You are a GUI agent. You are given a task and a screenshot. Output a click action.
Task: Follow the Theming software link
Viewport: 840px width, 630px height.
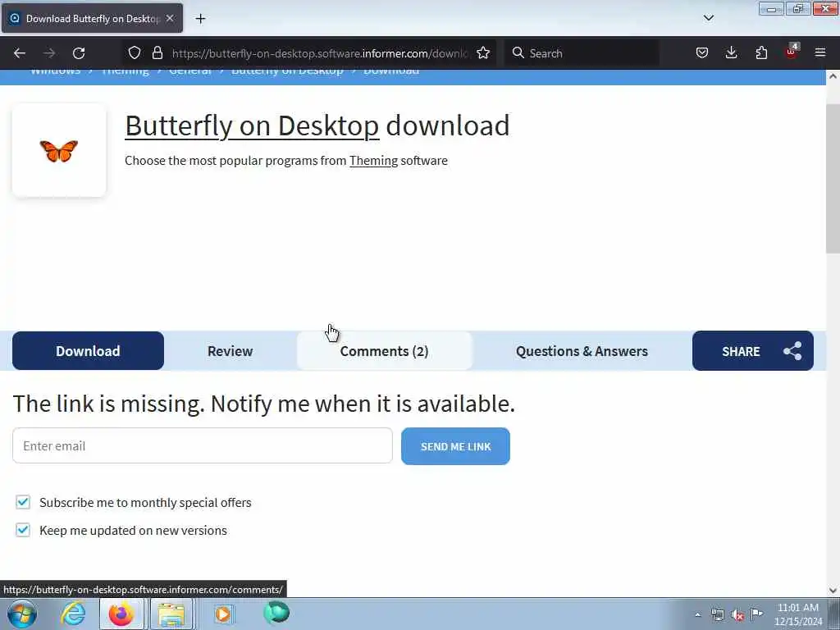tap(373, 161)
